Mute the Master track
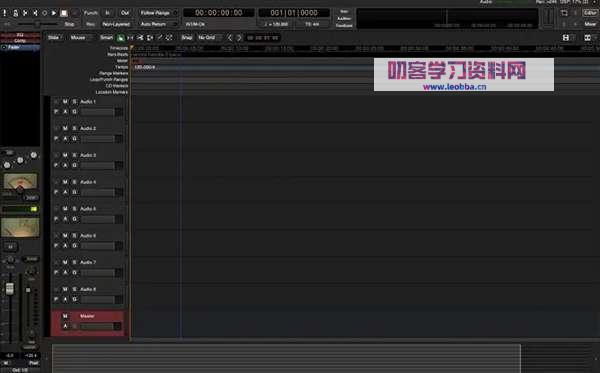 (65, 316)
